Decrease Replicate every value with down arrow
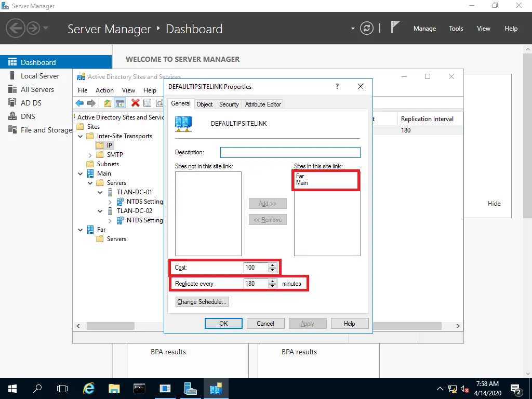Screen dimensions: 532x399 point(272,286)
